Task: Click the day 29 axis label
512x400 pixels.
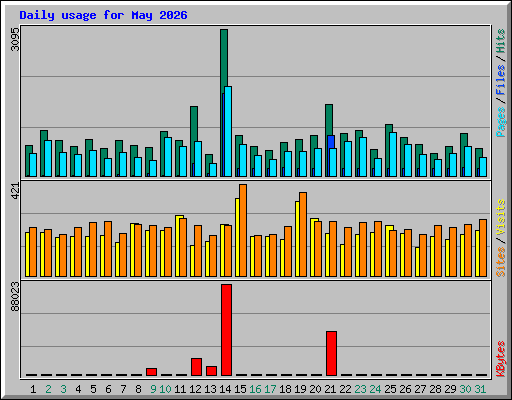Action: (450, 389)
